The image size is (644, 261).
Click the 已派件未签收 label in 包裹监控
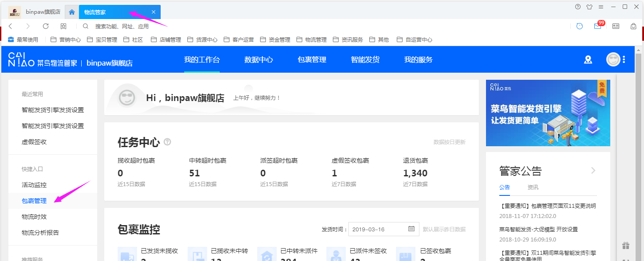[368, 251]
